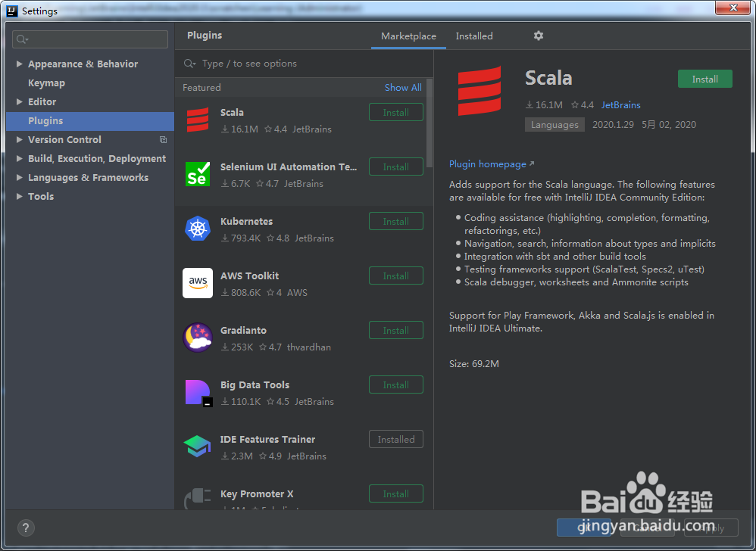The width and height of the screenshot is (756, 551).
Task: Expand Languages & Frameworks section
Action: 19,177
